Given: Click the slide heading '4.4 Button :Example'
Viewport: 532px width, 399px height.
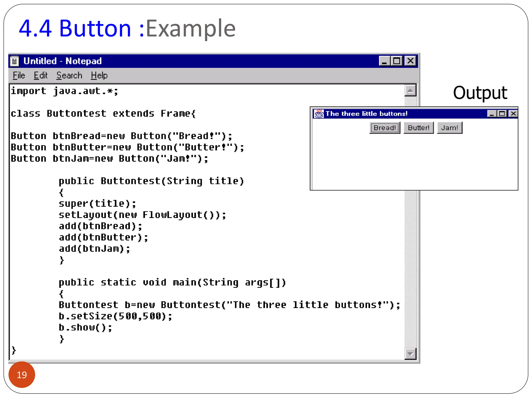Looking at the screenshot, I should click(x=127, y=29).
